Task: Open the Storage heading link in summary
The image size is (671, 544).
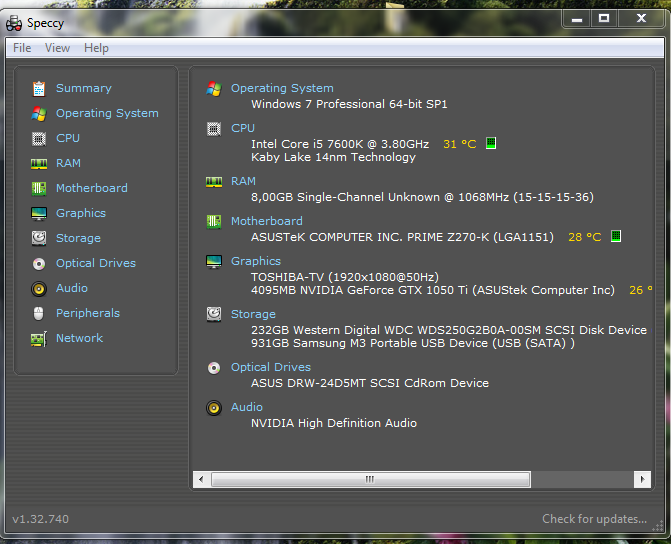Action: coord(253,314)
